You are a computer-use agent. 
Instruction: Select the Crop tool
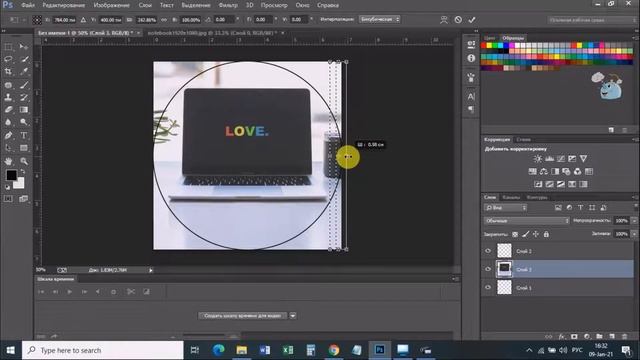[x=8, y=72]
